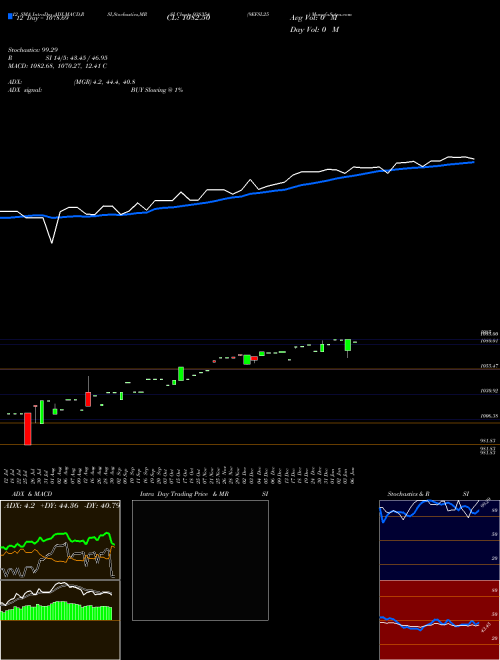
Task: Click the 'Day Vol: 0 M' label
Action: (x=314, y=30)
